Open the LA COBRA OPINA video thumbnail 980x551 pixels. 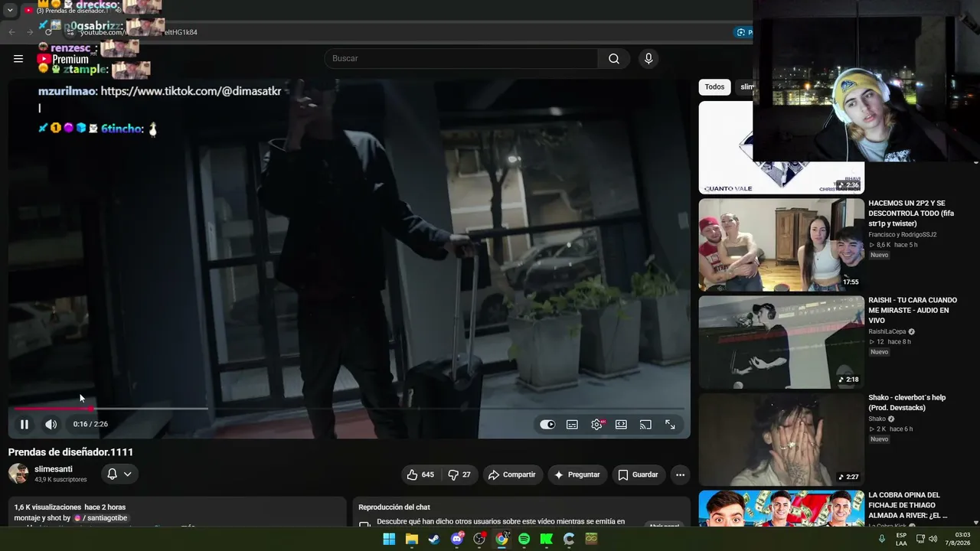781,508
